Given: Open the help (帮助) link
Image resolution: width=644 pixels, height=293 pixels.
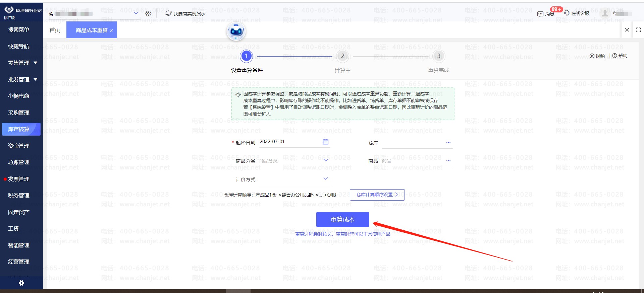Looking at the screenshot, I should click(x=620, y=56).
